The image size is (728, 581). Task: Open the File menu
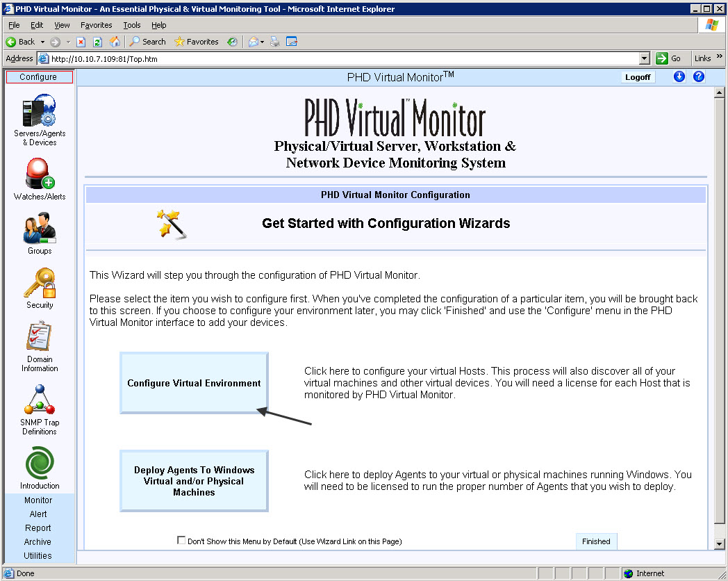(14, 25)
